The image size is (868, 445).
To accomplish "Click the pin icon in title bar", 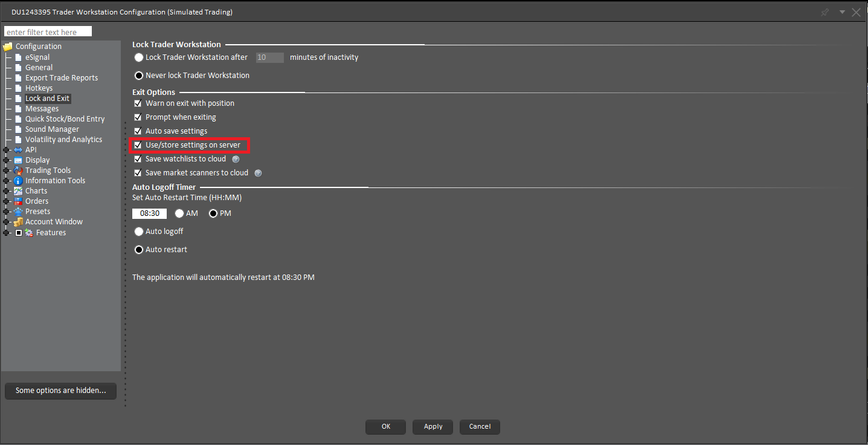I will (x=825, y=12).
